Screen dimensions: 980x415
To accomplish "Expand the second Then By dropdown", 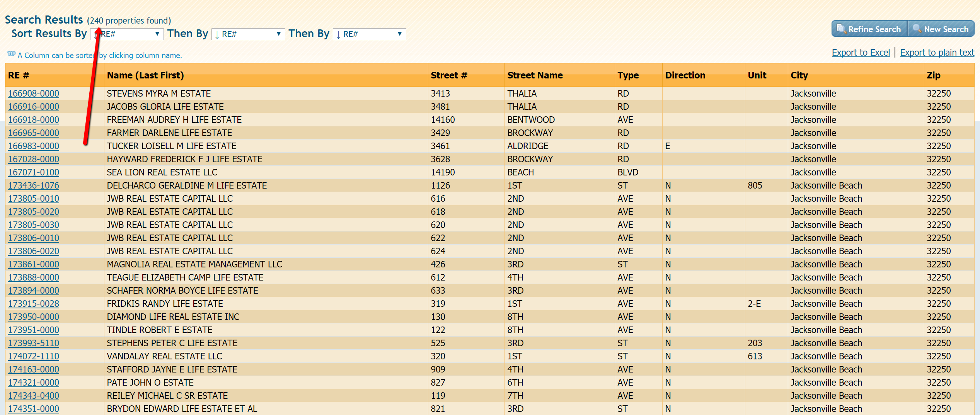I will click(369, 34).
